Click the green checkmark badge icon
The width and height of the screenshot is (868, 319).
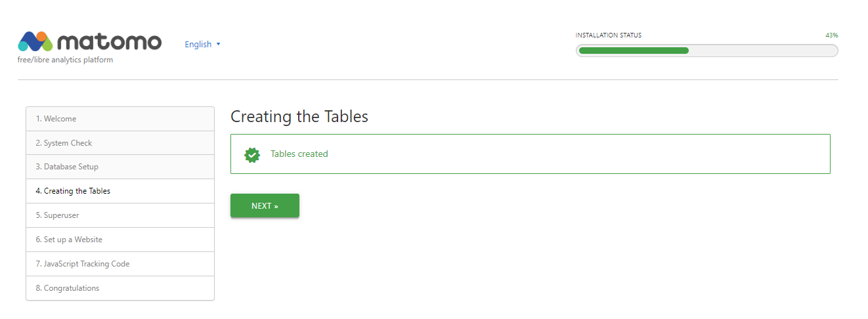pyautogui.click(x=252, y=155)
